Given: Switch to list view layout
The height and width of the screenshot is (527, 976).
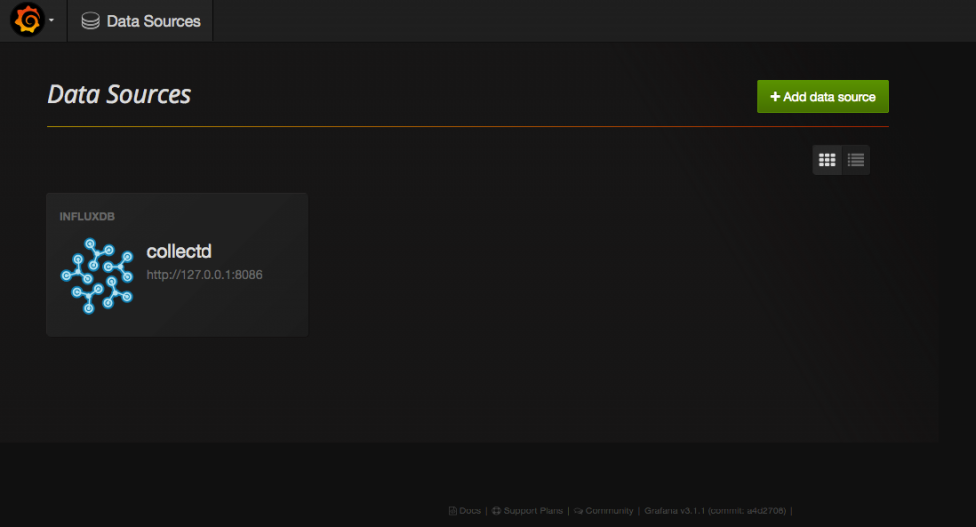Looking at the screenshot, I should 856,160.
